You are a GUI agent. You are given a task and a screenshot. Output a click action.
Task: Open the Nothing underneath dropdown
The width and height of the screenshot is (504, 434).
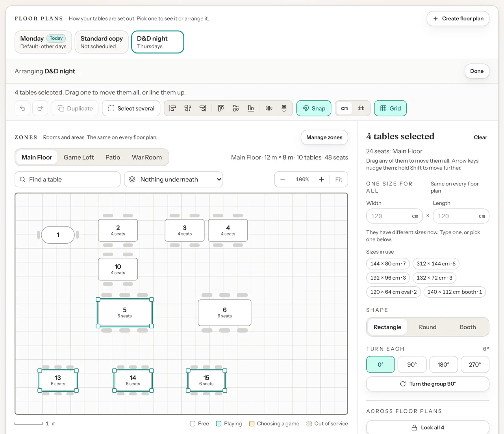174,180
